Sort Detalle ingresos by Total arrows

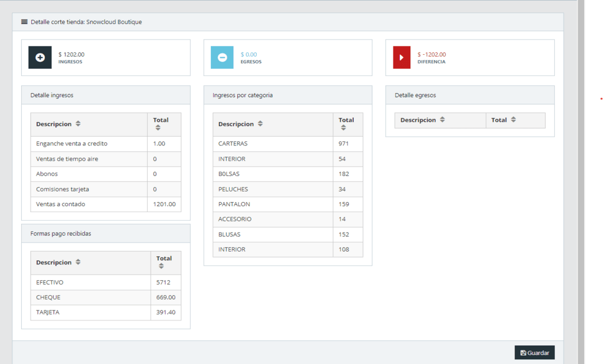coord(158,128)
